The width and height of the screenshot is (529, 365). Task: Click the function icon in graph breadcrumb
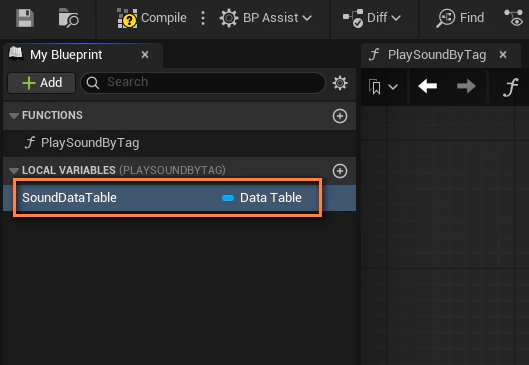tap(510, 87)
